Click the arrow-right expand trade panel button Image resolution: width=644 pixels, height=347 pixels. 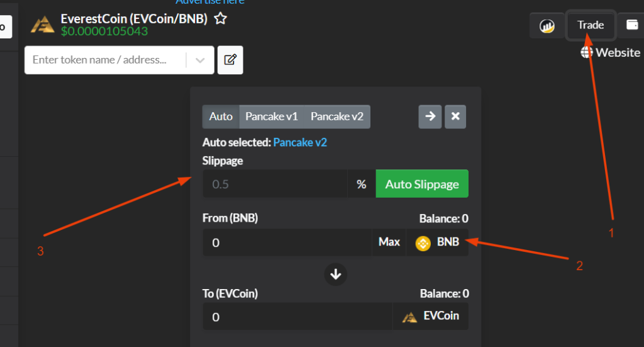pyautogui.click(x=430, y=117)
